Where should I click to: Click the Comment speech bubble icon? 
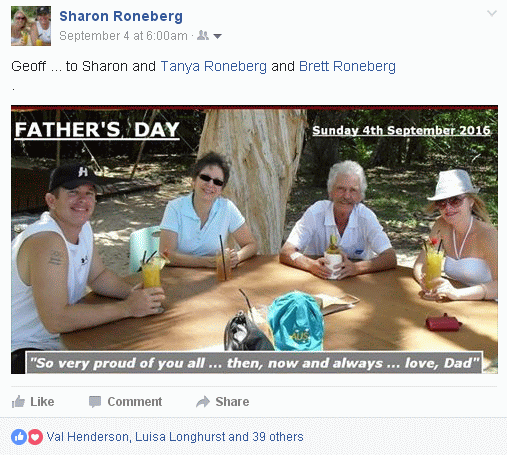pos(95,402)
